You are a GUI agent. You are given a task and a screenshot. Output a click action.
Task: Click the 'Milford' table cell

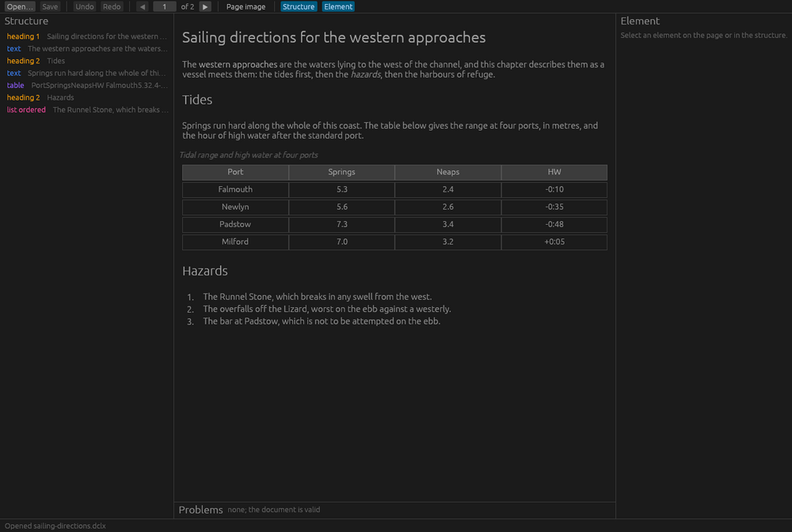click(x=235, y=241)
